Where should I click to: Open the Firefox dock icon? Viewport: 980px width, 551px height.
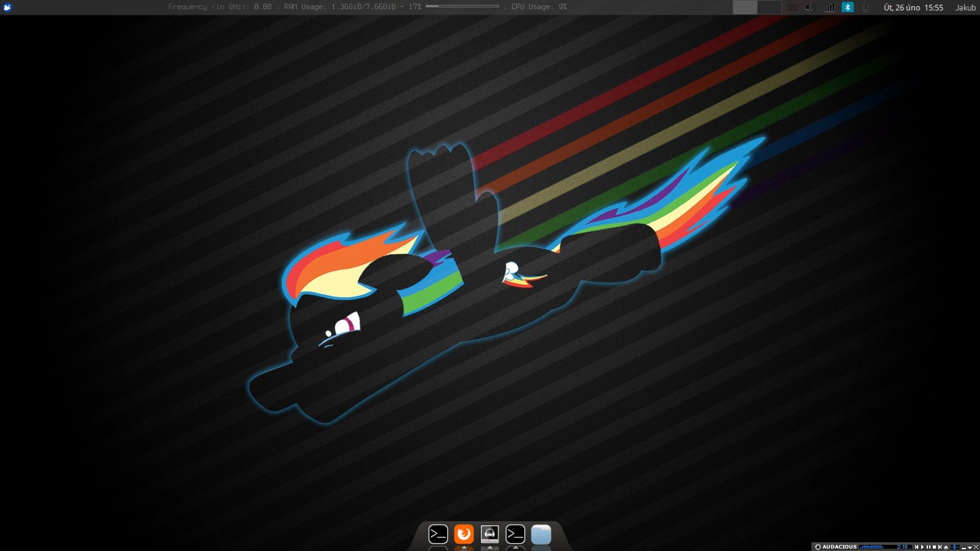click(464, 534)
